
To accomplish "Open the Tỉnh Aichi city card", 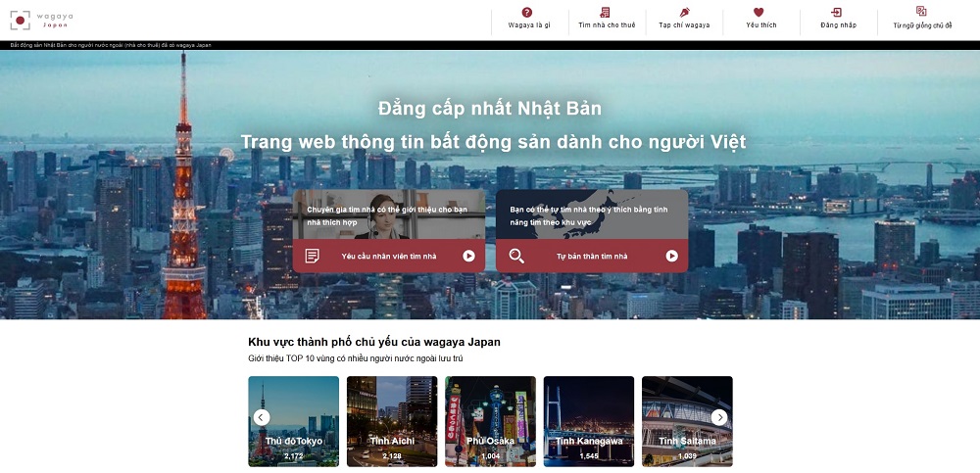I will 392,421.
